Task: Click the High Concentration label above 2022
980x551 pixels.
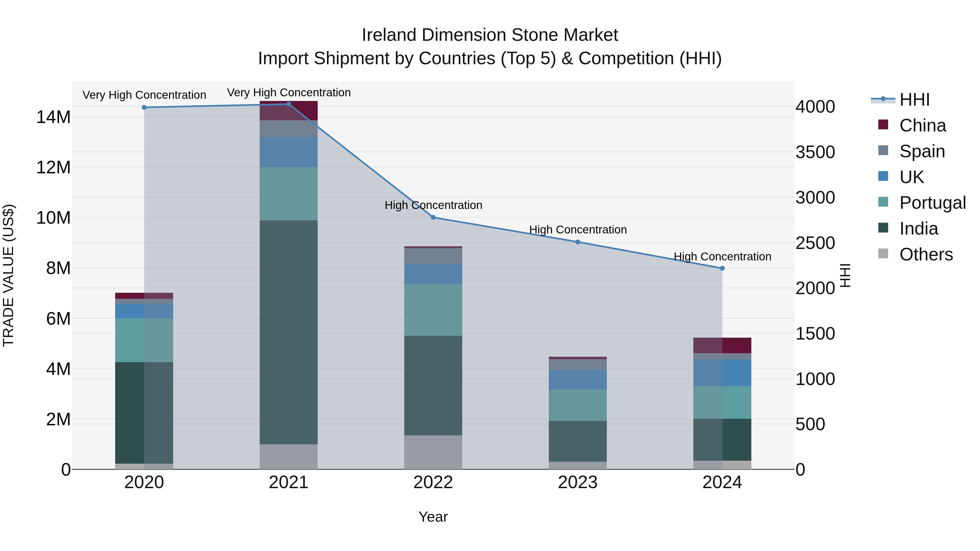Action: point(433,205)
